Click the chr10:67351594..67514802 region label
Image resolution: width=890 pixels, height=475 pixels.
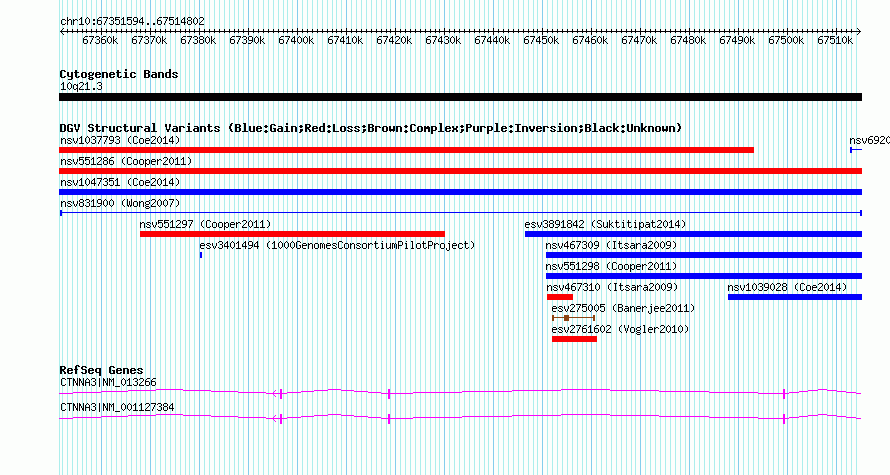click(132, 21)
